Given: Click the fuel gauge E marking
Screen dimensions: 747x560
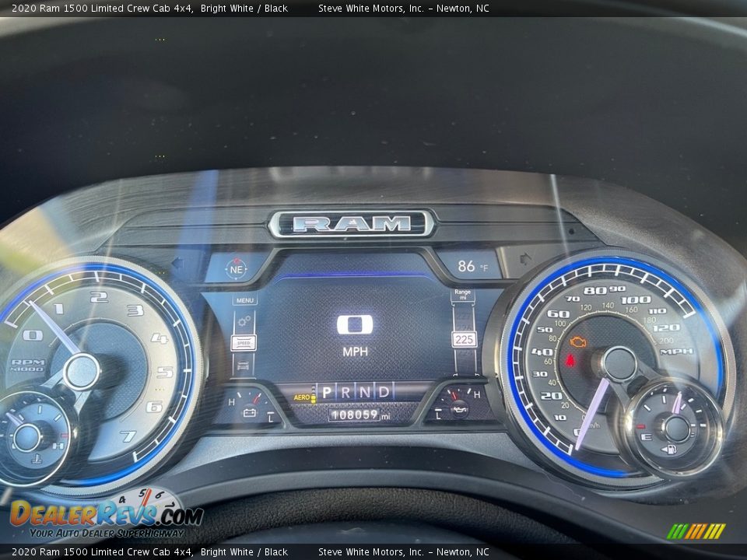Looking at the screenshot, I should [646, 437].
